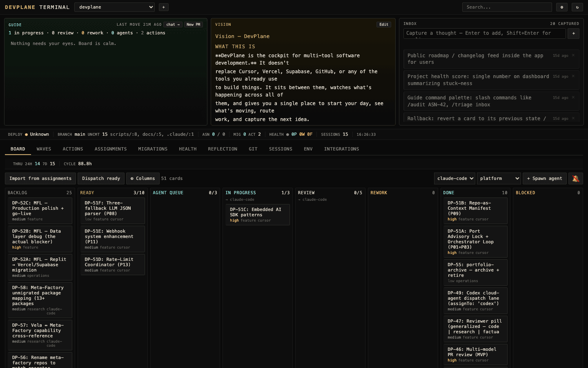Click Edit on the Vision panel
Viewport: 588px width, 368px height.
384,25
